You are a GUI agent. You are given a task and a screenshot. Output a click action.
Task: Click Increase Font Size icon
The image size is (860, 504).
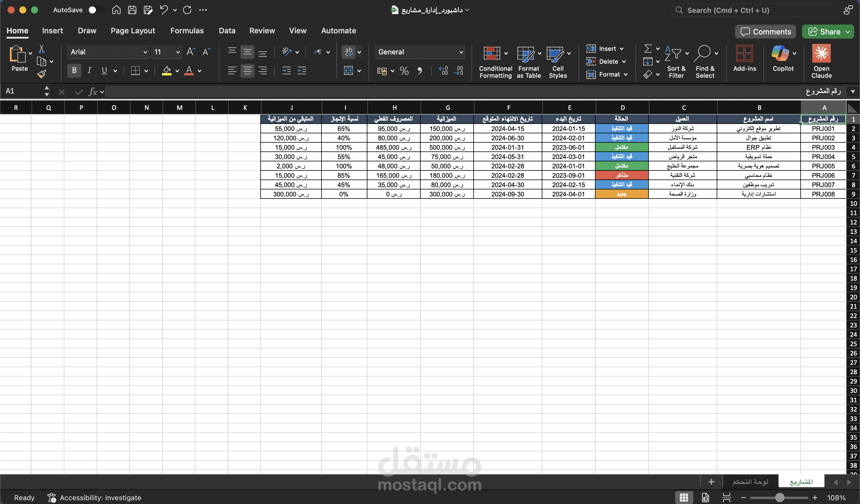(x=190, y=52)
